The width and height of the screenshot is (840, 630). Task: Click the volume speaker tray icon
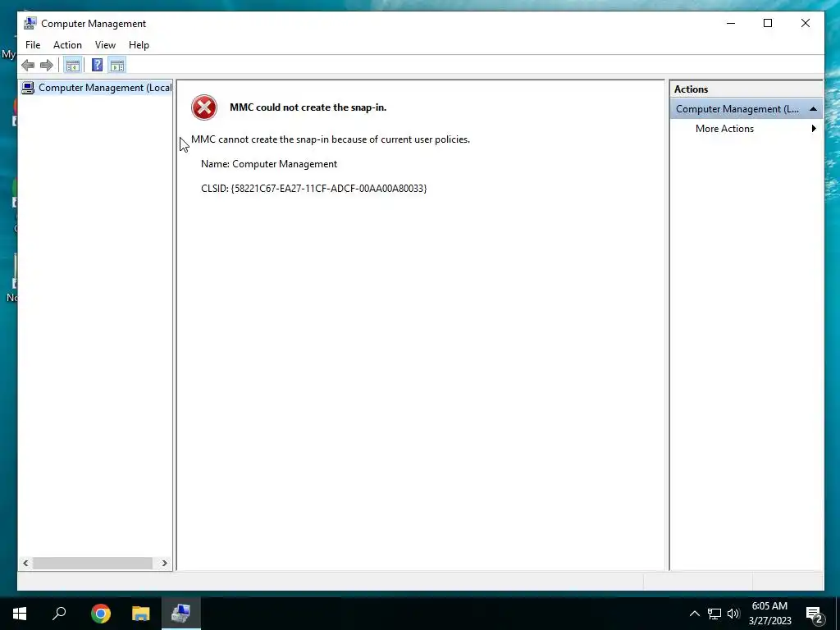pyautogui.click(x=733, y=614)
